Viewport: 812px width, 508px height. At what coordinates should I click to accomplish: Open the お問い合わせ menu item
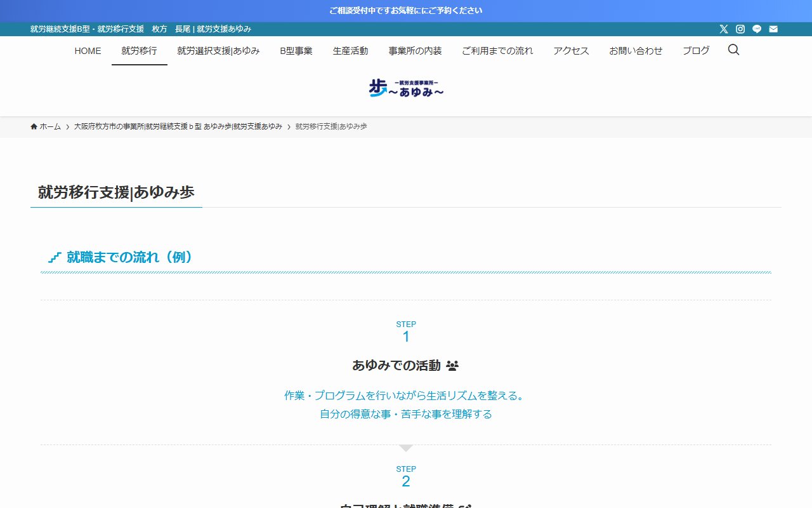click(x=636, y=51)
